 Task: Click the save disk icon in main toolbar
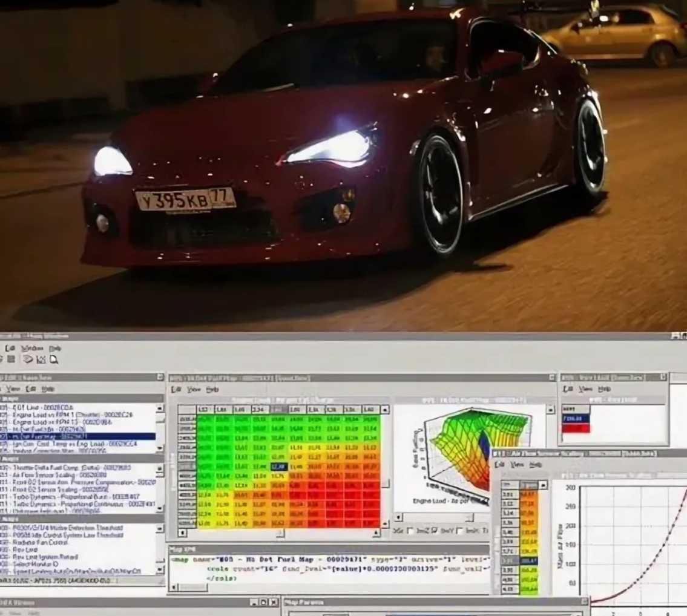[x=12, y=359]
